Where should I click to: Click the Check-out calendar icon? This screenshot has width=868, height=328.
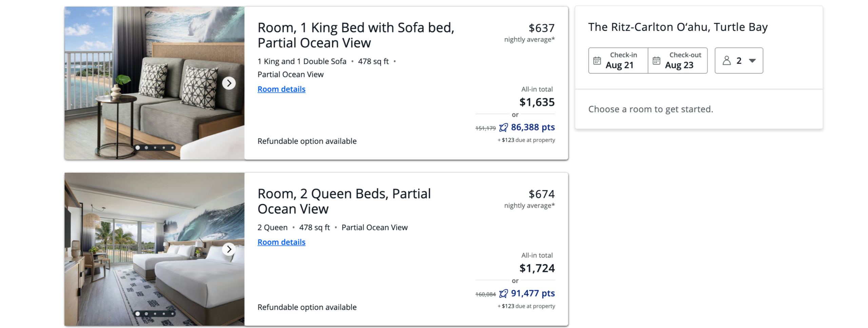[x=656, y=61]
